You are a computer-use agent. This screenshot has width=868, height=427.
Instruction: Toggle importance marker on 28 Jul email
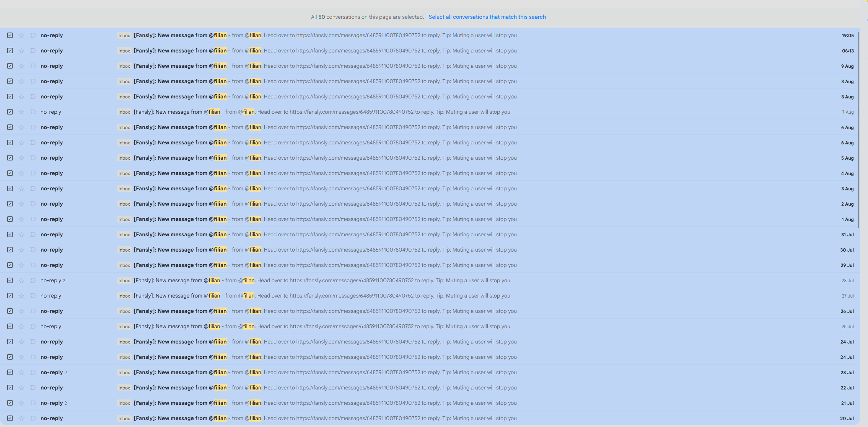tap(33, 280)
